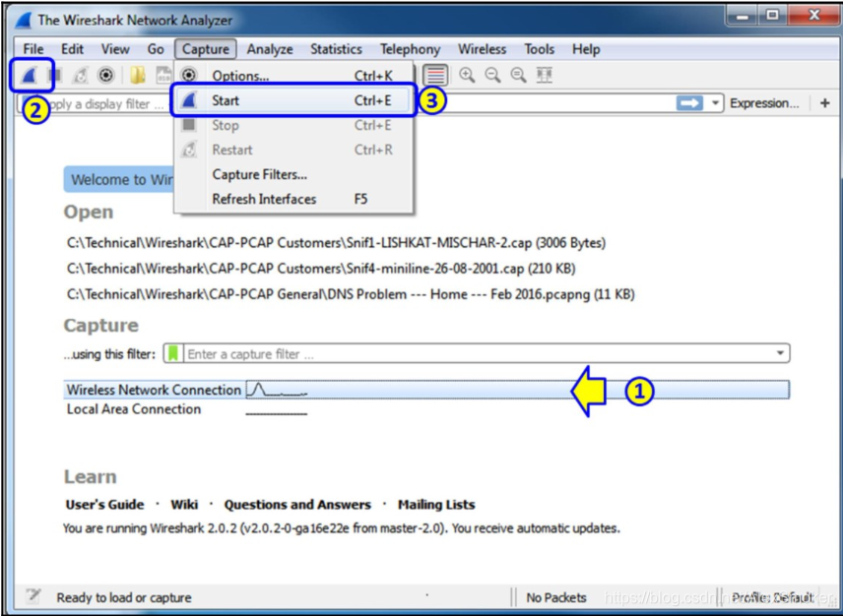Click the open capture file folder icon
The height and width of the screenshot is (616, 843).
tap(138, 75)
